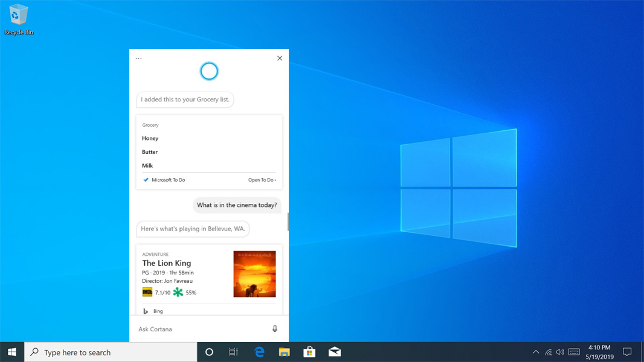644x362 pixels.
Task: Open Cortana from the taskbar circle
Action: coord(209,352)
